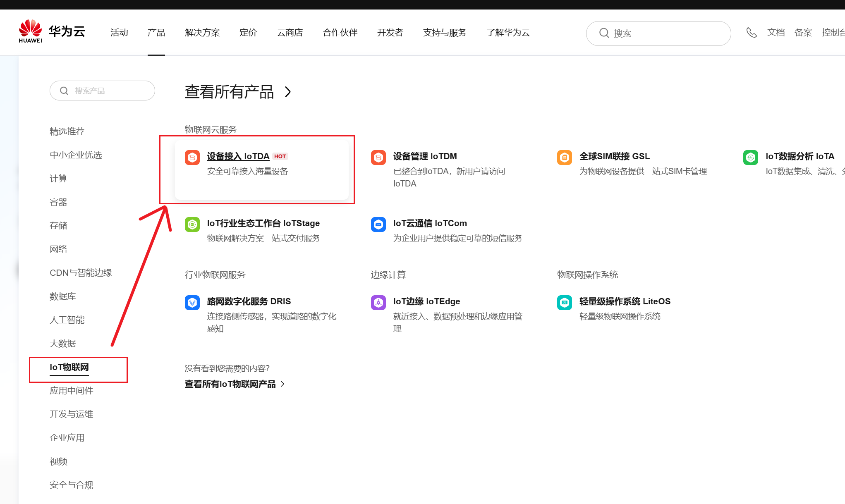The image size is (845, 504).
Task: Click the IoTEdge purple icon
Action: 378,302
